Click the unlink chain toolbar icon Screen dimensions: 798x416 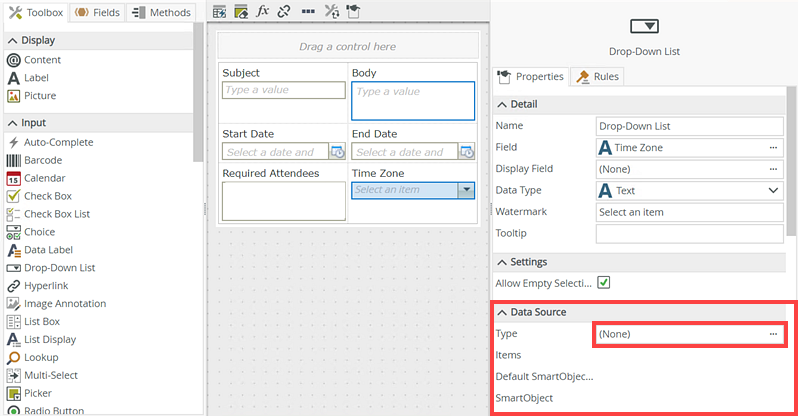click(284, 12)
